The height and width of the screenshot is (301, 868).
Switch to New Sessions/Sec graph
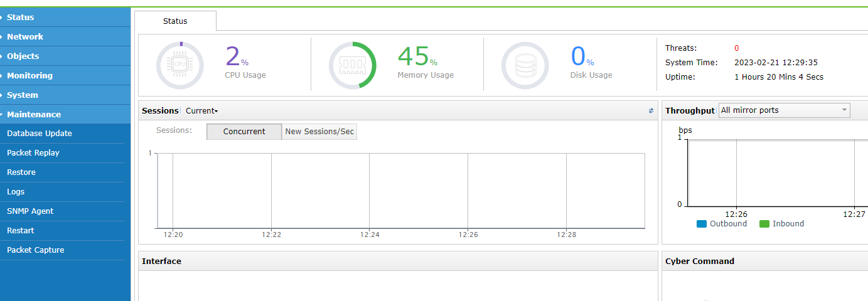tap(319, 132)
